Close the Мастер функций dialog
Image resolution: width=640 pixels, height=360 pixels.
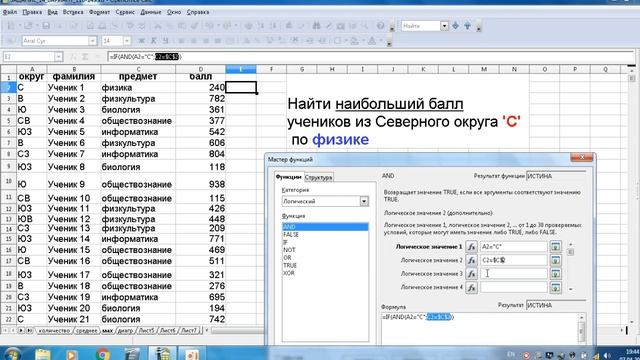pos(582,157)
